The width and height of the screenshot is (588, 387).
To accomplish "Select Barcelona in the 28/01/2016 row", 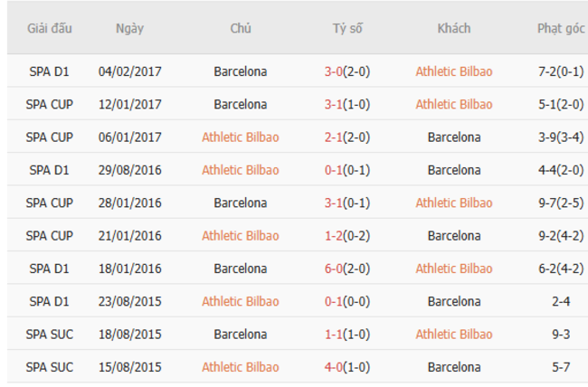I will (240, 203).
